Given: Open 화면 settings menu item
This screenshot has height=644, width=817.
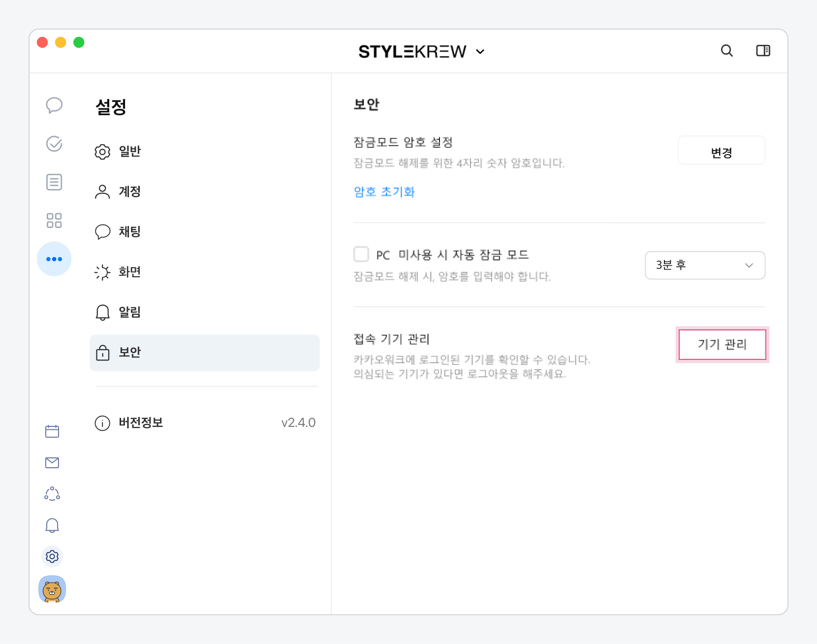Looking at the screenshot, I should [130, 272].
